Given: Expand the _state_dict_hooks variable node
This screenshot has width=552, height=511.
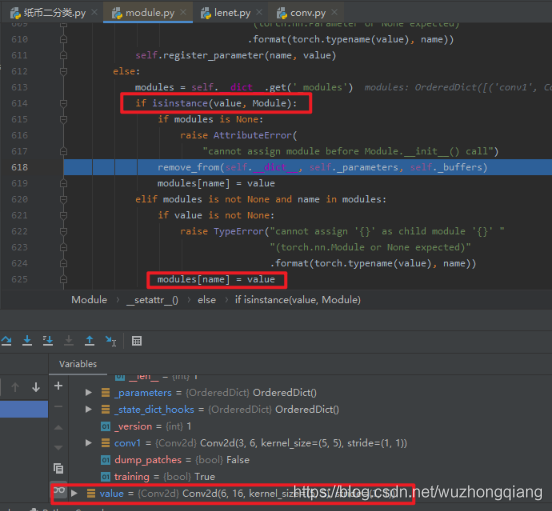Looking at the screenshot, I should [x=89, y=409].
